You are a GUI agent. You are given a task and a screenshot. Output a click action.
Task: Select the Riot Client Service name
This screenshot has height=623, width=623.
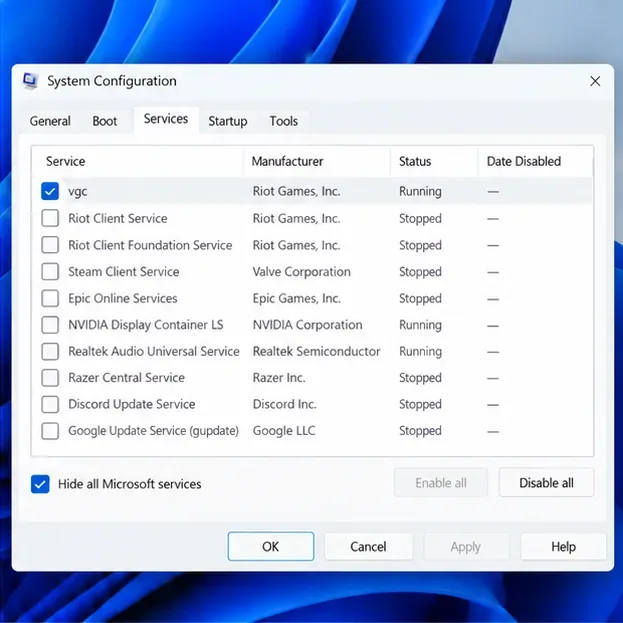click(x=118, y=218)
